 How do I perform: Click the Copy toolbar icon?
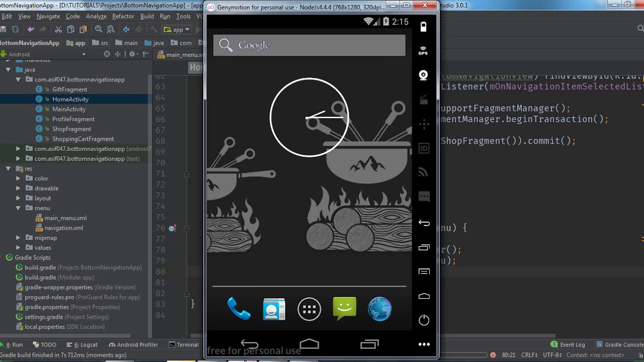click(71, 29)
